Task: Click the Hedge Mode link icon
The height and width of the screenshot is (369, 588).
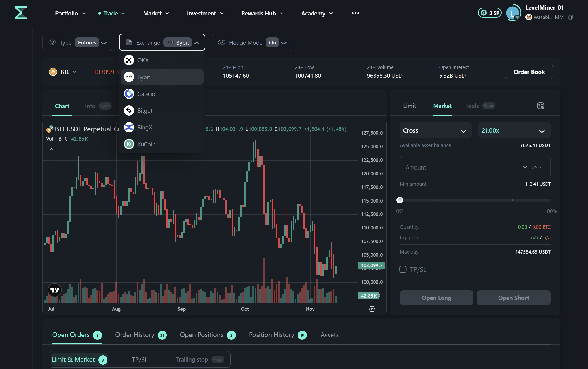Action: tap(221, 42)
